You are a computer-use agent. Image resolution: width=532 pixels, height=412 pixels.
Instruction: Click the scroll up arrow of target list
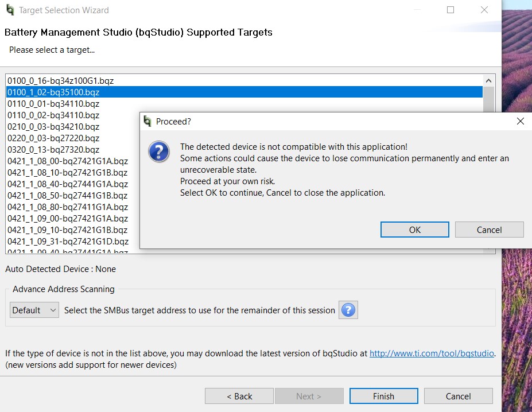(x=488, y=81)
